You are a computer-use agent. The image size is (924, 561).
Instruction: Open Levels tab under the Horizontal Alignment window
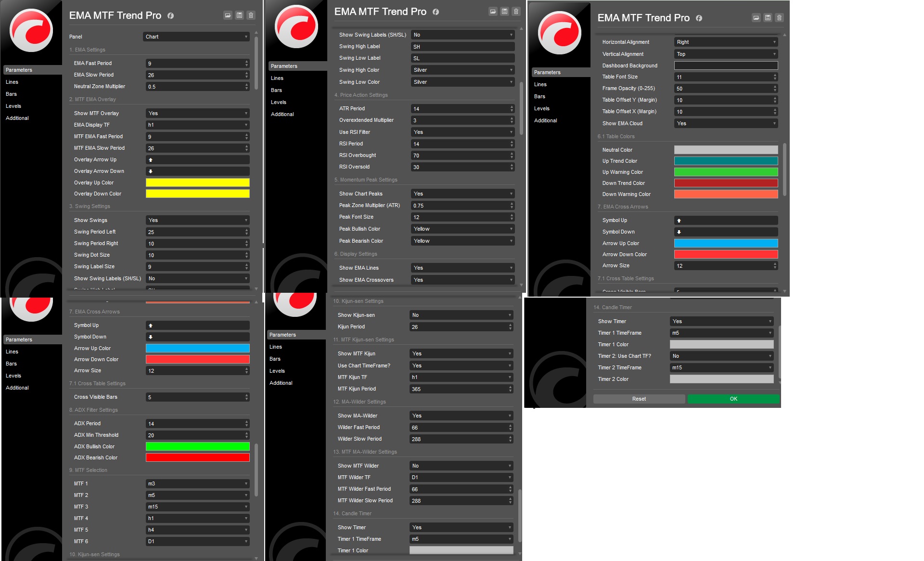point(541,108)
